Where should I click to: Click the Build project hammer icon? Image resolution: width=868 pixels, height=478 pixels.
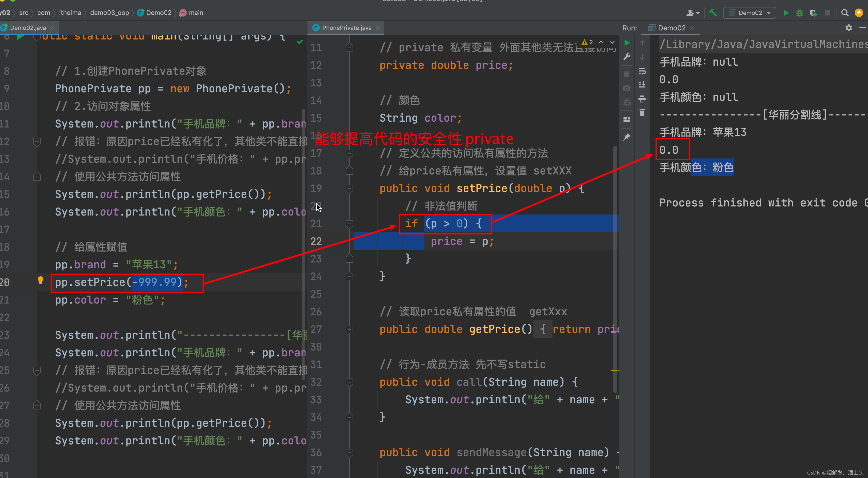[713, 13]
